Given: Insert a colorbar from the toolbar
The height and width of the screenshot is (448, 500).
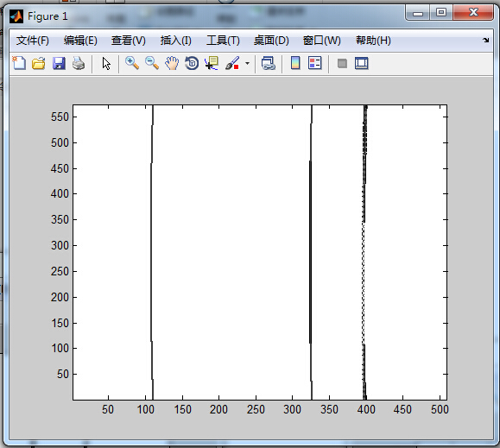Looking at the screenshot, I should [295, 63].
